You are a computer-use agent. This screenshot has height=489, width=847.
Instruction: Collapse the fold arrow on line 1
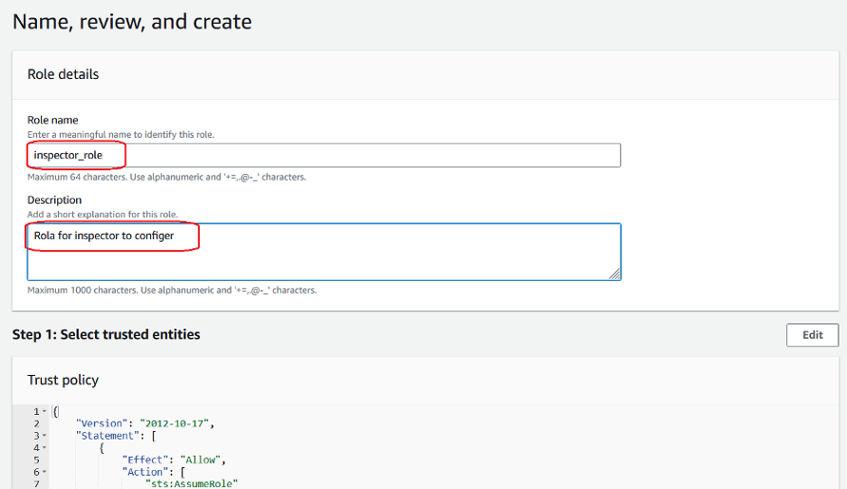(x=43, y=411)
